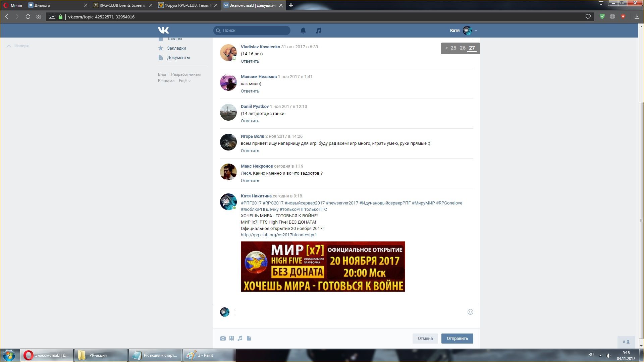This screenshot has height=362, width=644.
Task: Attach a document to the reply
Action: click(249, 338)
